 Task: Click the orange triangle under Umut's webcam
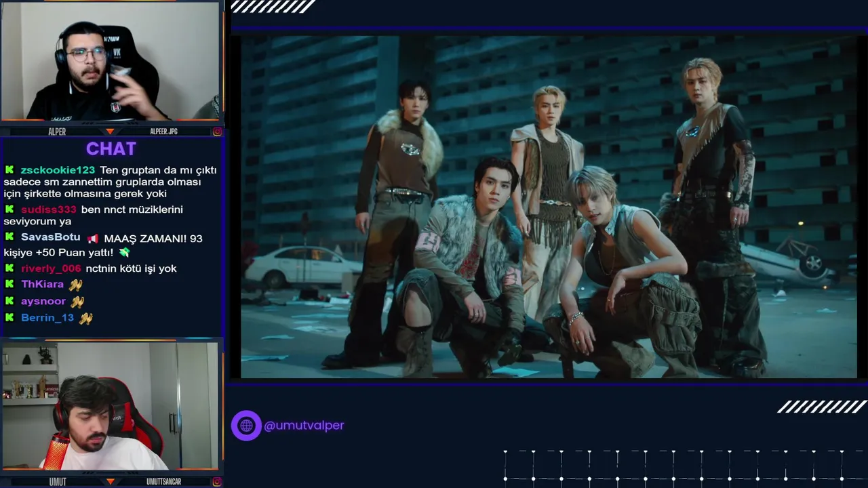pyautogui.click(x=110, y=482)
